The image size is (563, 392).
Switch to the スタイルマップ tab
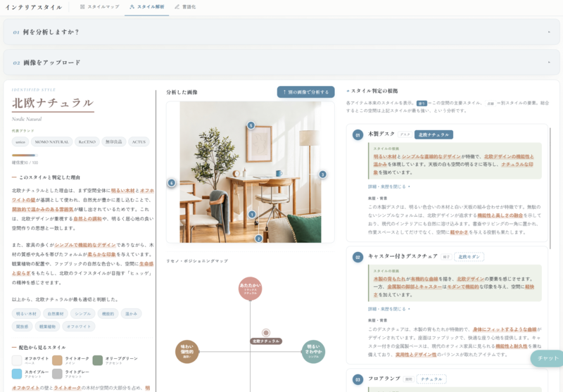(x=99, y=7)
